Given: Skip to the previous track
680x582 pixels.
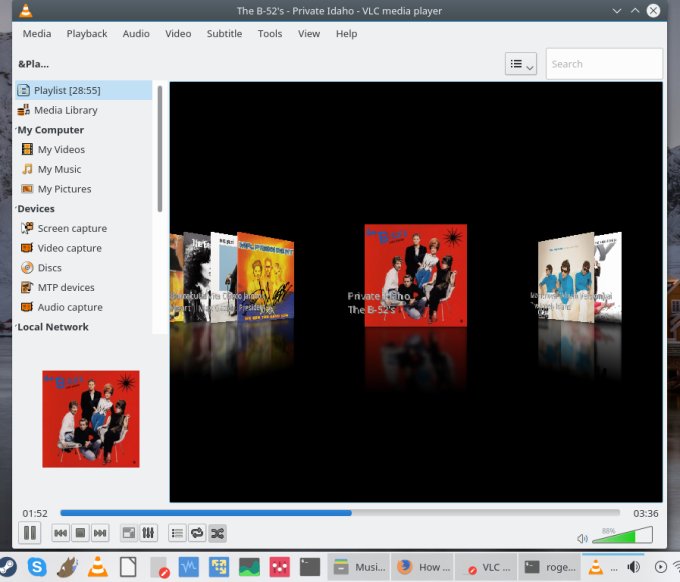Looking at the screenshot, I should point(60,533).
